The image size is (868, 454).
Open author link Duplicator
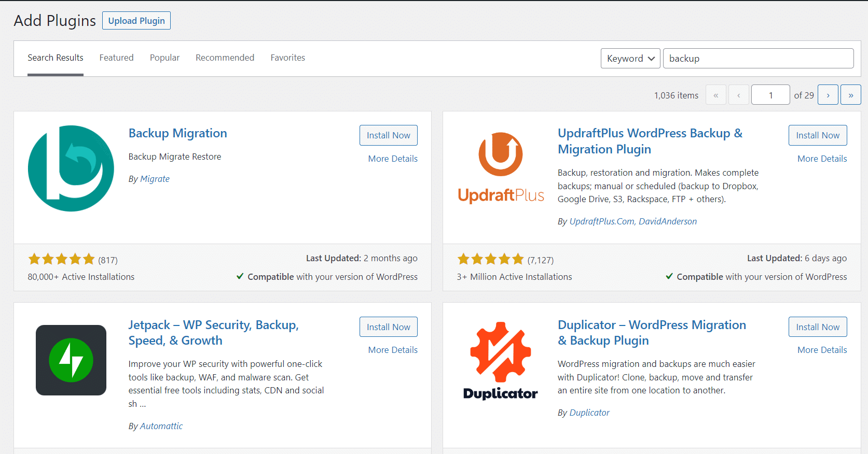click(x=589, y=413)
